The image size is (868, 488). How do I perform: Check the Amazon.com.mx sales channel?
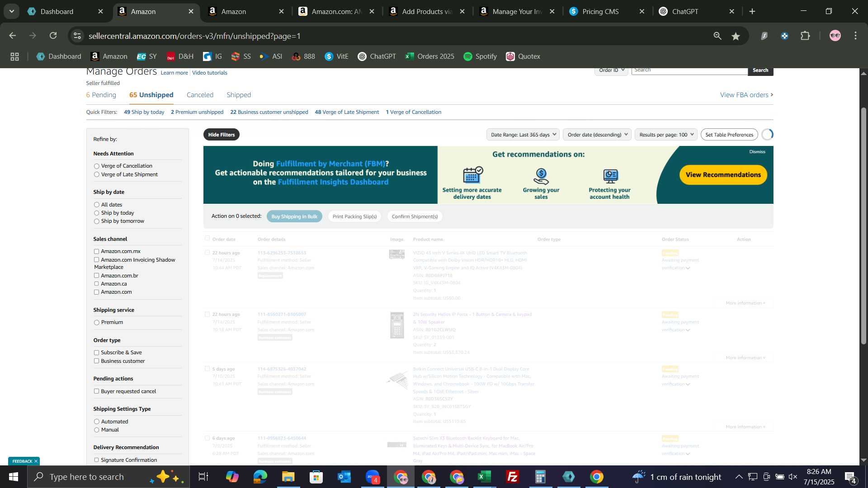(x=96, y=251)
